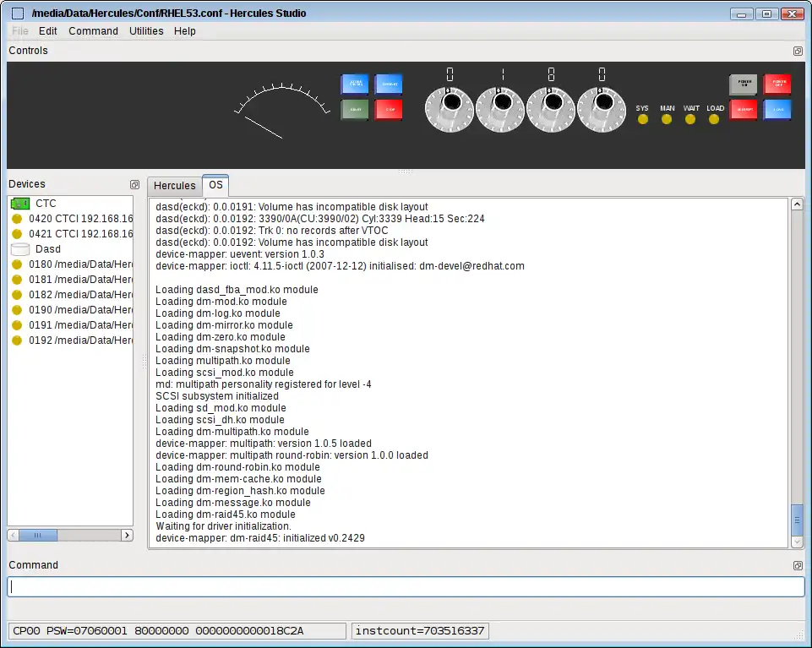Click the yellow status dot for device 0421
Viewport: 812px width, 648px height.
click(x=17, y=234)
